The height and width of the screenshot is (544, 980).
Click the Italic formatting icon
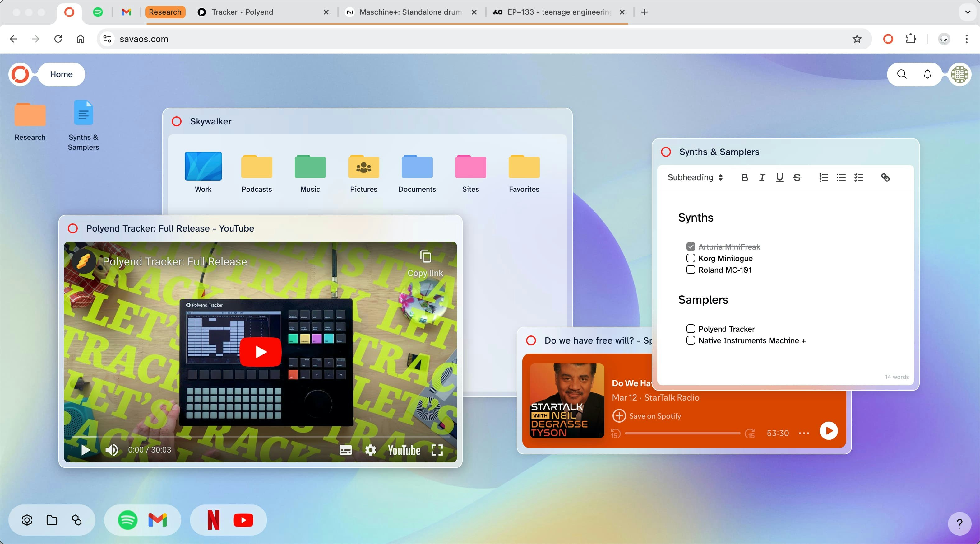pos(762,177)
